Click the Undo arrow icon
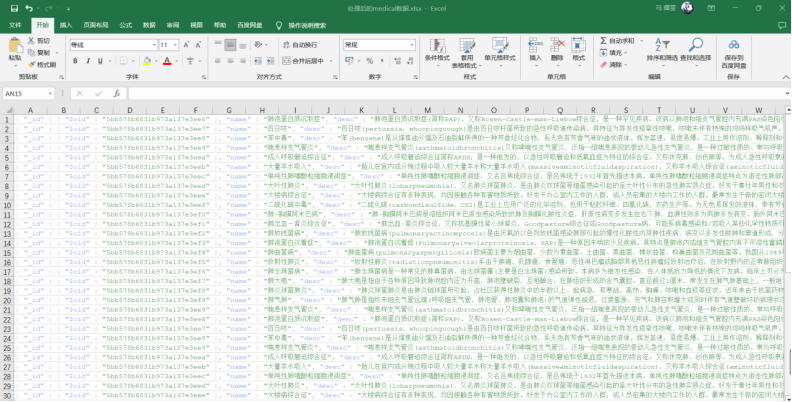 point(28,7)
